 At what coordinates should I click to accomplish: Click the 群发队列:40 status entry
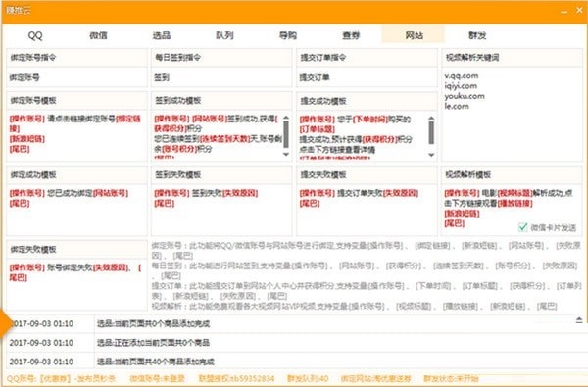coord(308,379)
